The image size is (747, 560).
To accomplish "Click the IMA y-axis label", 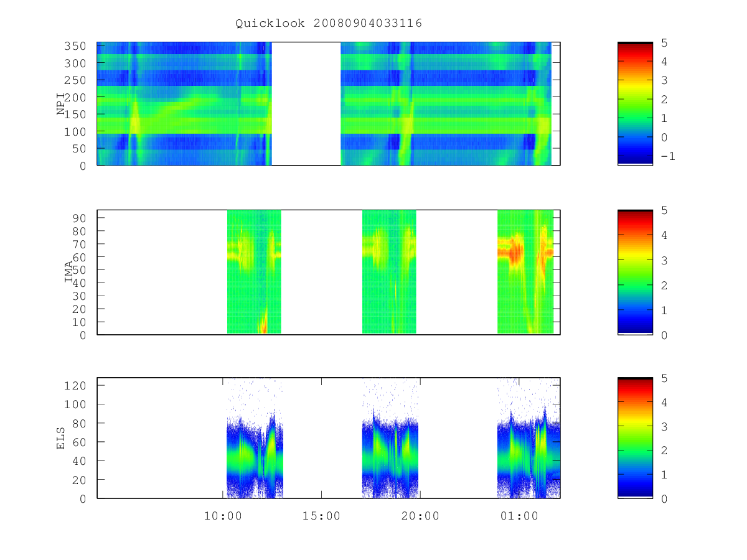I will (x=69, y=273).
